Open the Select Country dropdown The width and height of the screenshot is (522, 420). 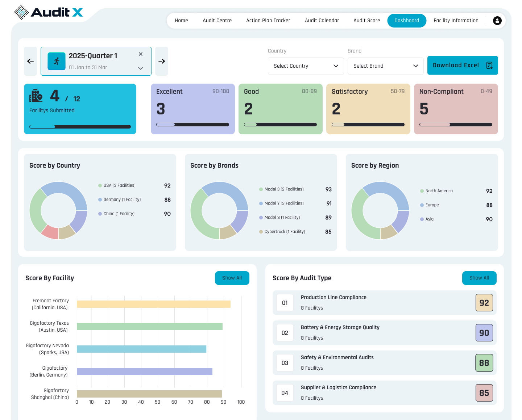point(306,66)
